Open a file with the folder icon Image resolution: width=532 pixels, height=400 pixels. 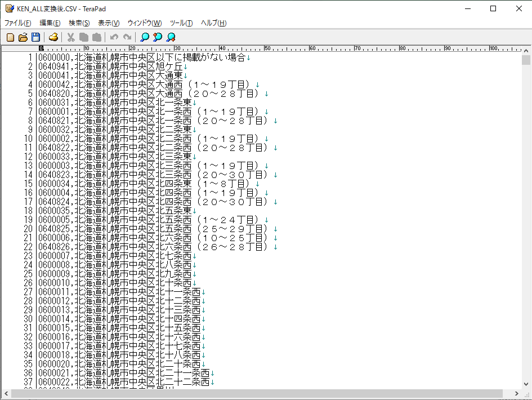click(23, 37)
